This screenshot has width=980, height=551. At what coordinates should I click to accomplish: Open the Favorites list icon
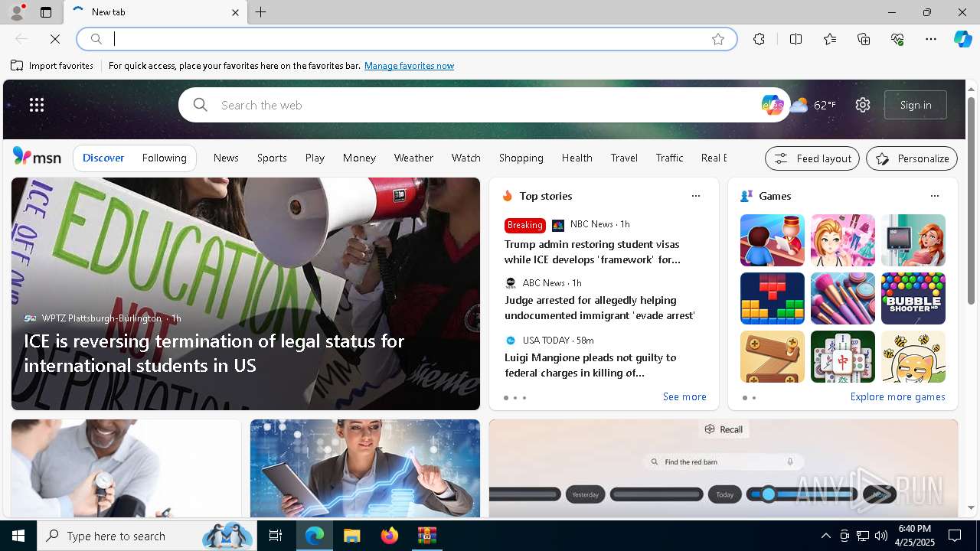[830, 39]
